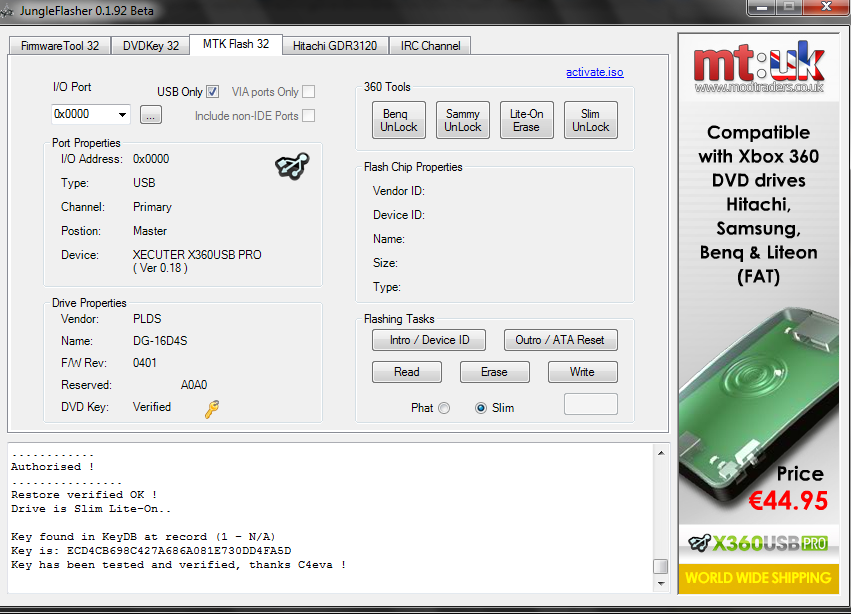Screen dimensions: 851x614
Task: Open the IRC Channel tab
Action: tap(430, 46)
